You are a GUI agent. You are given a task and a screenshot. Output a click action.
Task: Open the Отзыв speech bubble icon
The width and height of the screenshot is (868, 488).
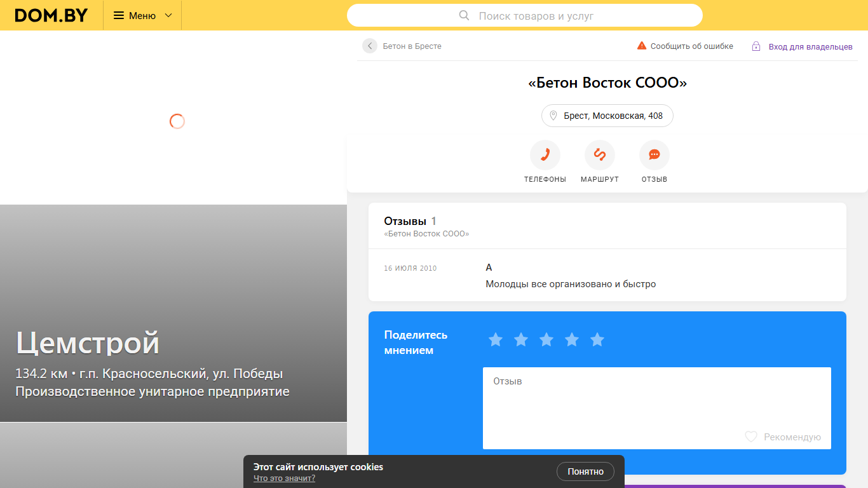click(654, 155)
